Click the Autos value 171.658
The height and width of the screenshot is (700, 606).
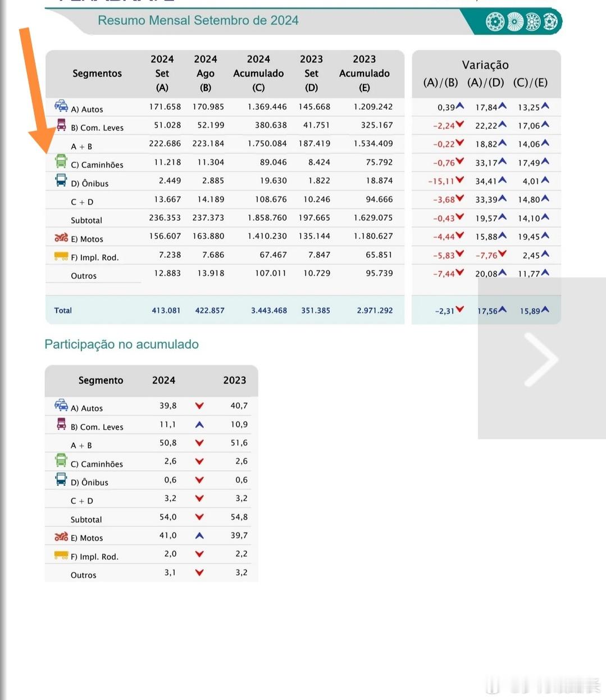[x=165, y=107]
